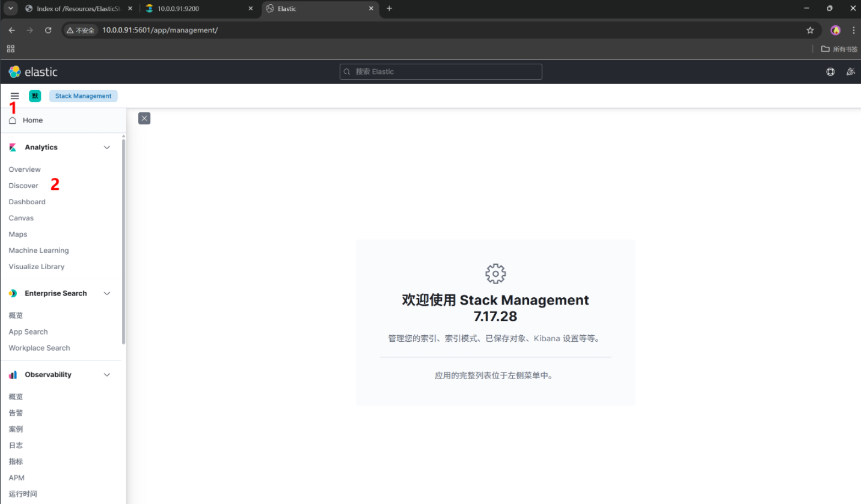Screen dimensions: 861x504
Task: Open 概览 under Enterprise Search
Action: click(16, 315)
